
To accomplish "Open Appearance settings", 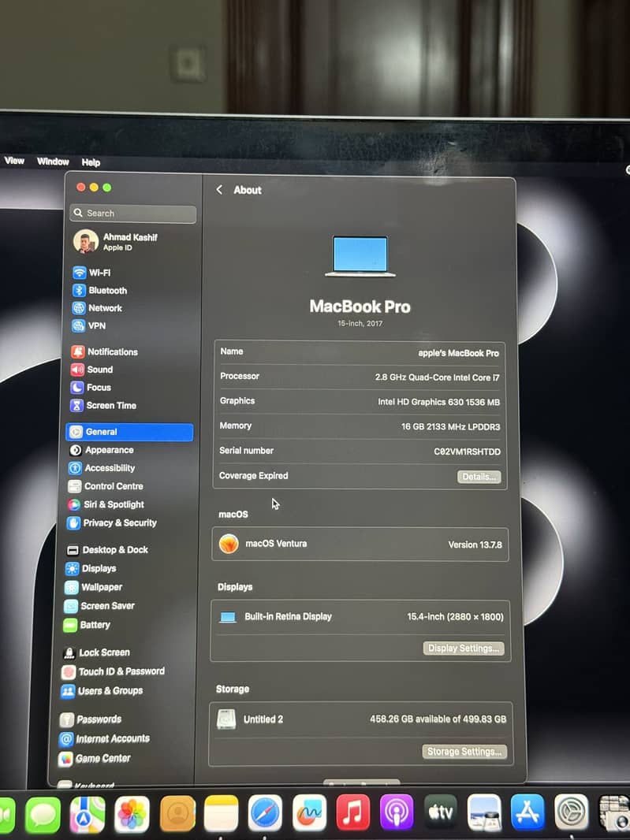I will (101, 450).
